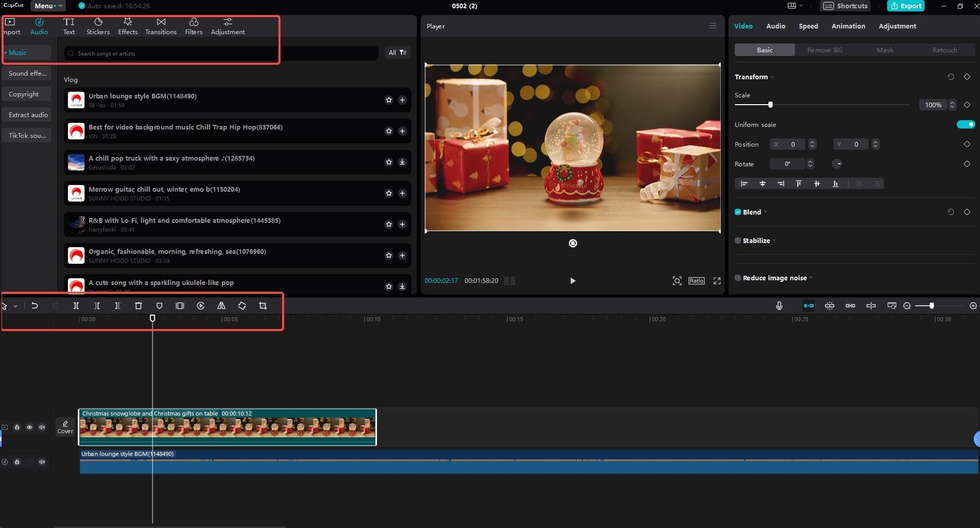Image resolution: width=980 pixels, height=528 pixels.
Task: Open the All music filter dropdown
Action: (x=397, y=52)
